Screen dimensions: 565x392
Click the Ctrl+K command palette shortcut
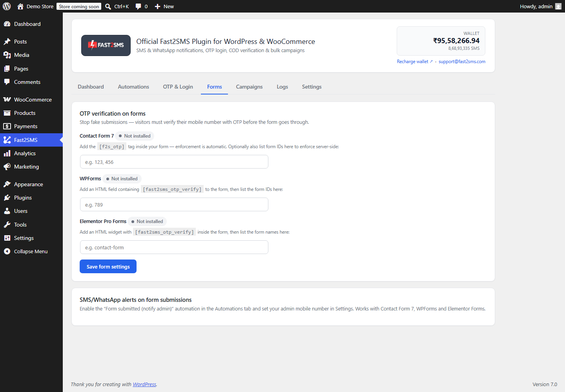122,6
